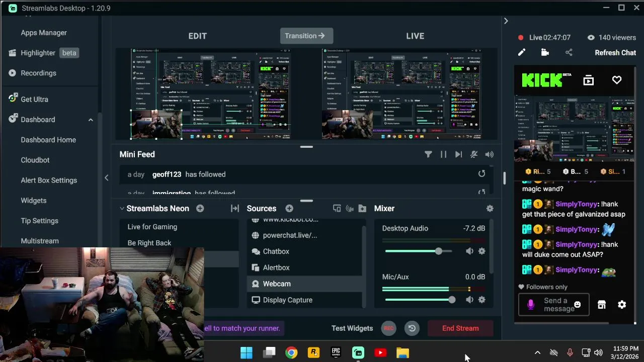This screenshot has height=362, width=644.
Task: Mute event sounds via crossed bell icon
Action: (474, 154)
